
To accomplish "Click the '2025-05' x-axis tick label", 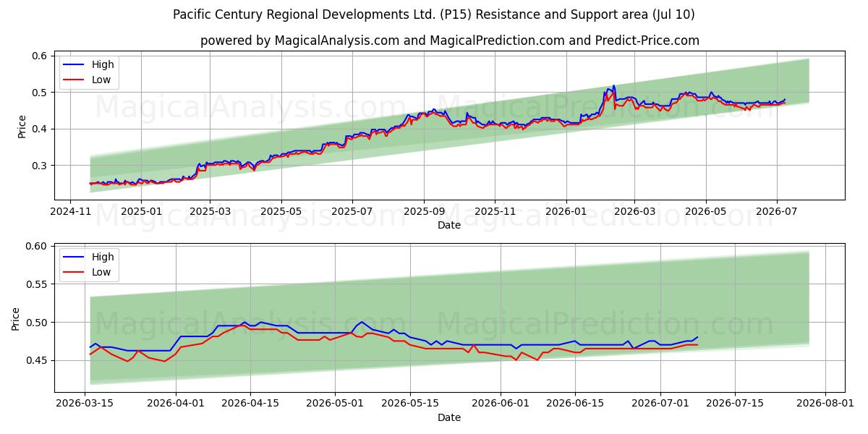I will tap(281, 211).
